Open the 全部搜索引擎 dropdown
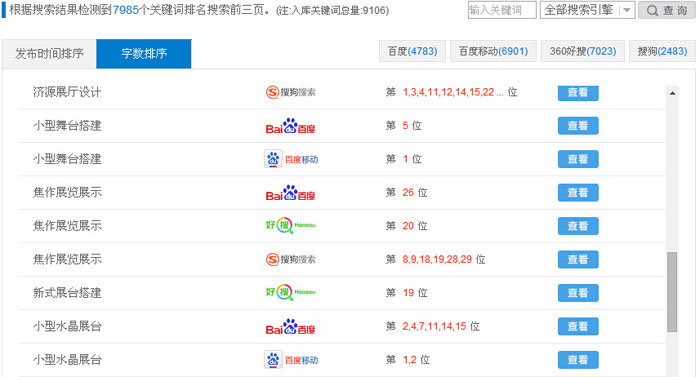The image size is (700, 377). click(588, 10)
